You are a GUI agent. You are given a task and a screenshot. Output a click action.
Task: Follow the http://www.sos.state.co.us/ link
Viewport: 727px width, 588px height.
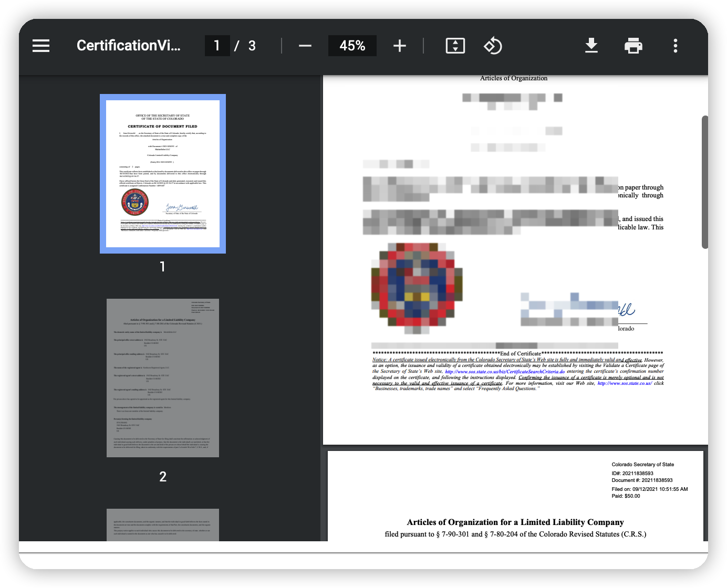[624, 383]
